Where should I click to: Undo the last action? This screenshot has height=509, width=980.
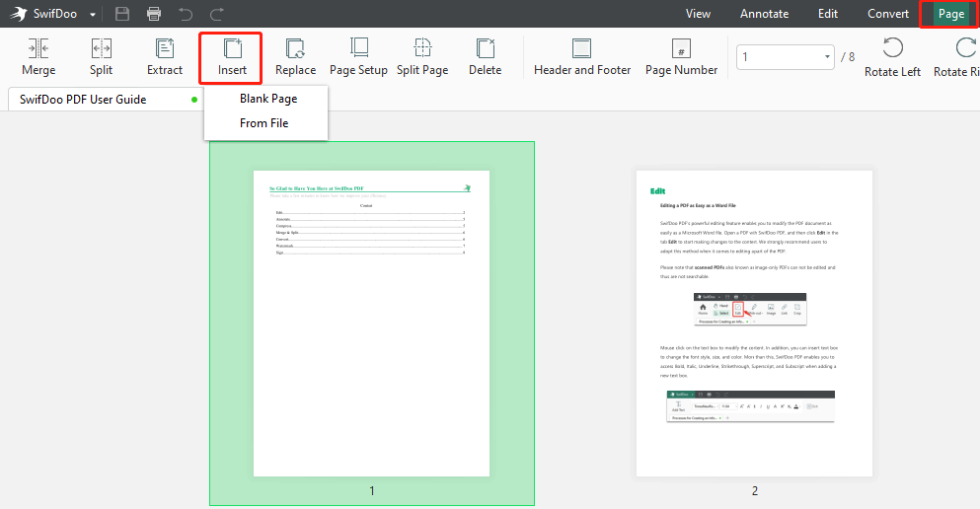186,14
